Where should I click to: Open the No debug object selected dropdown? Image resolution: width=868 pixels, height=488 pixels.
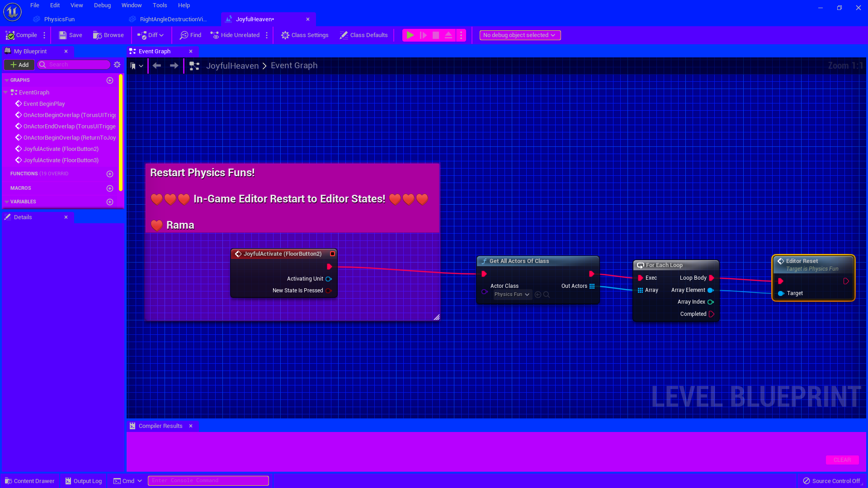pos(519,35)
